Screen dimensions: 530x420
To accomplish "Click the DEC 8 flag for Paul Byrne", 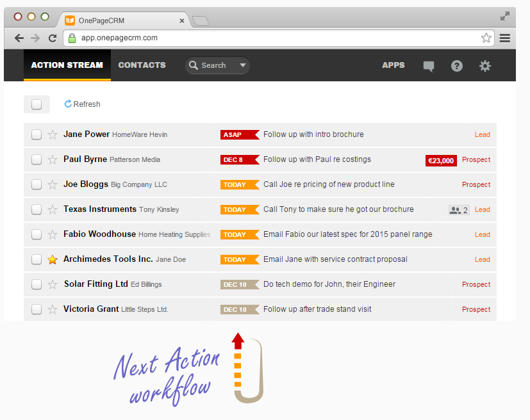I will [240, 159].
